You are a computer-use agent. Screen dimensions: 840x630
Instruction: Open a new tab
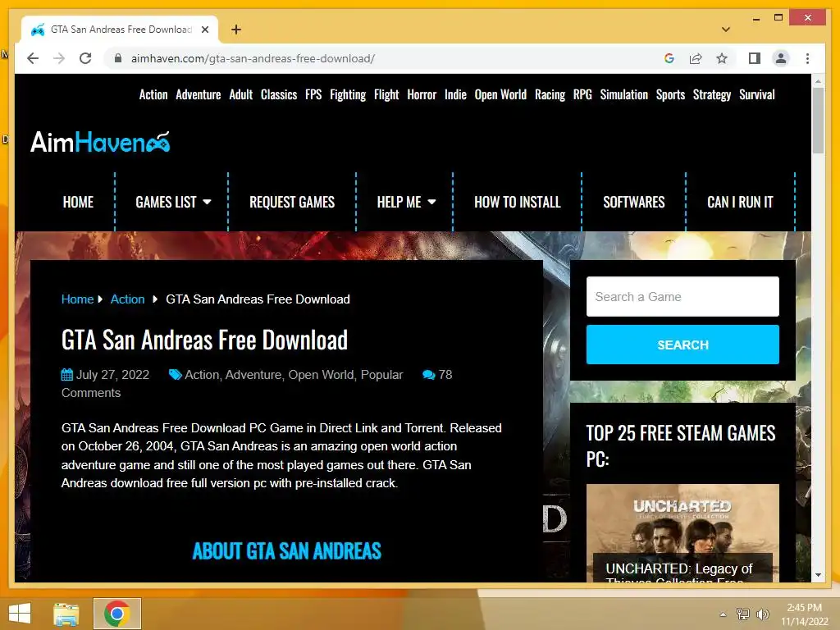tap(236, 30)
